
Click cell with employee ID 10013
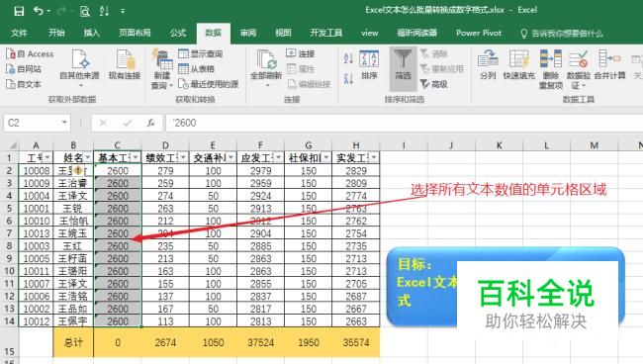tap(36, 233)
